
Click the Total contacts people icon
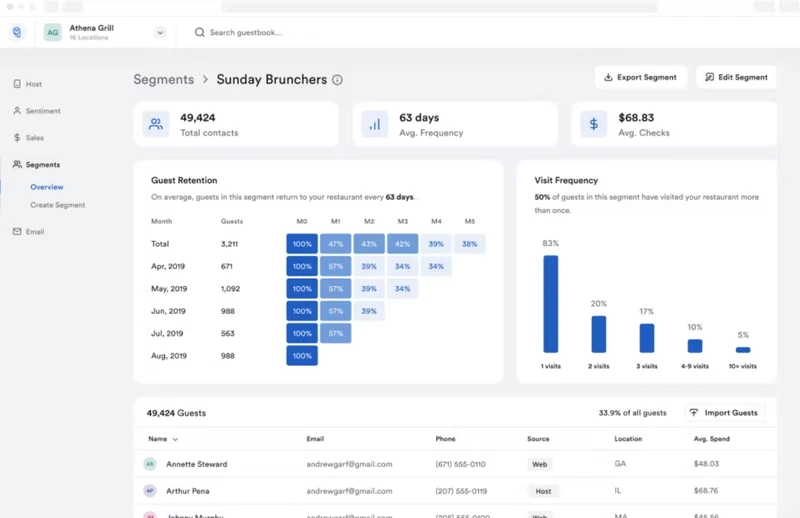pyautogui.click(x=156, y=124)
